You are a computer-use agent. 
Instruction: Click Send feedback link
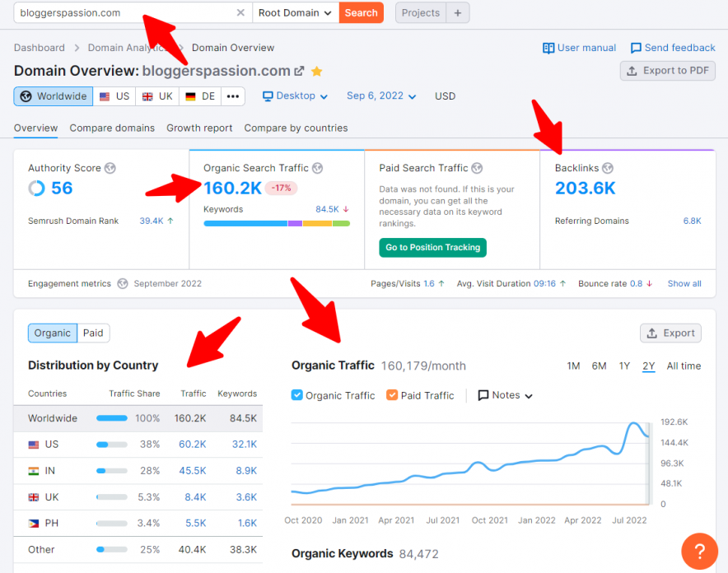pyautogui.click(x=673, y=48)
